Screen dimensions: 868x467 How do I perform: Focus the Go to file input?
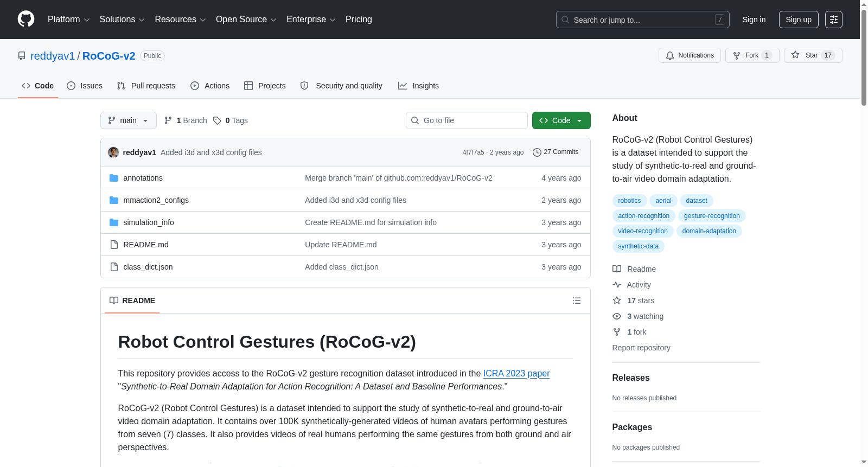pos(467,120)
